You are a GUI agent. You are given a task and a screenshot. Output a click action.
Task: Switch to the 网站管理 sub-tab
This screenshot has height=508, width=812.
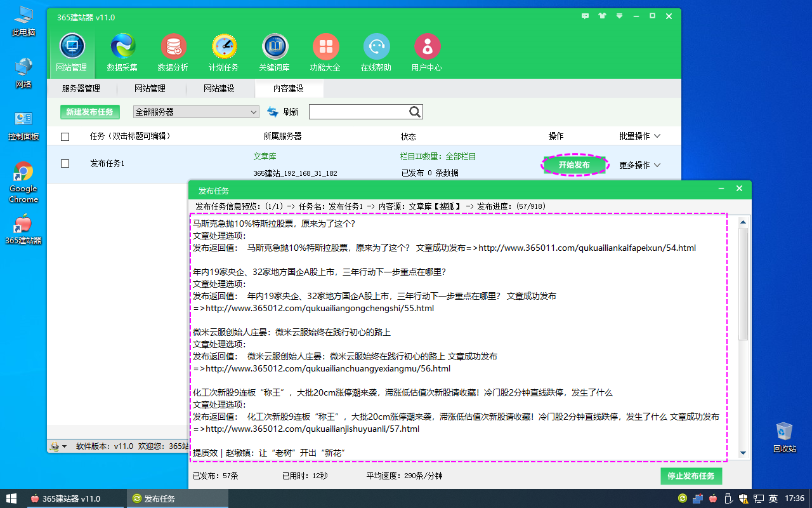point(150,88)
